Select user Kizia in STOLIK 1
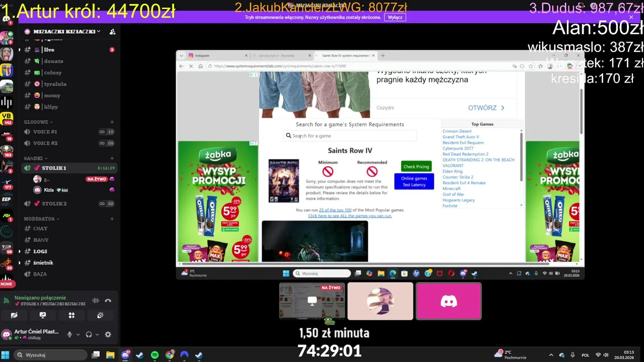This screenshot has height=362, width=644. pos(74,190)
